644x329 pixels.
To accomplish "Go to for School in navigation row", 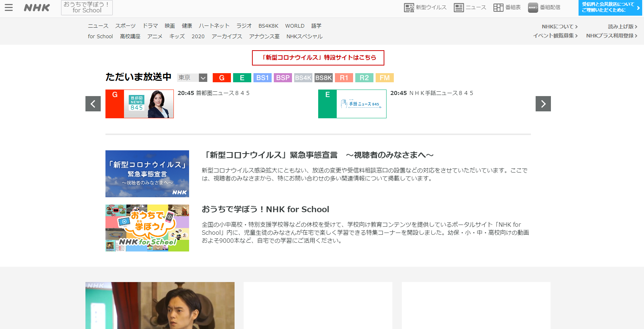I will tap(100, 36).
